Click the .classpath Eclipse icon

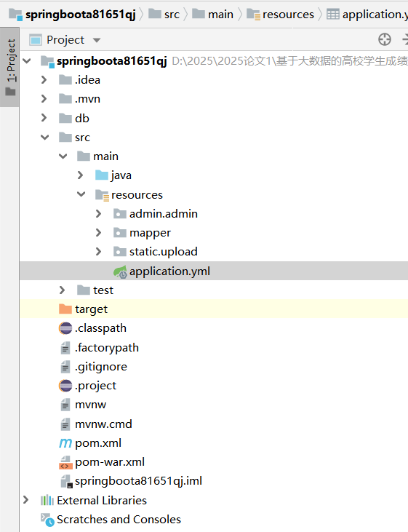(x=65, y=328)
